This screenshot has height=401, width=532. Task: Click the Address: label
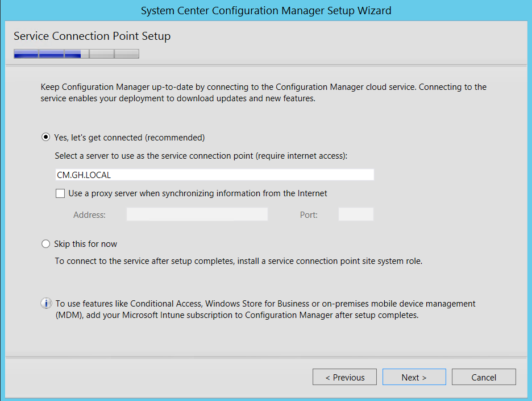tap(89, 214)
